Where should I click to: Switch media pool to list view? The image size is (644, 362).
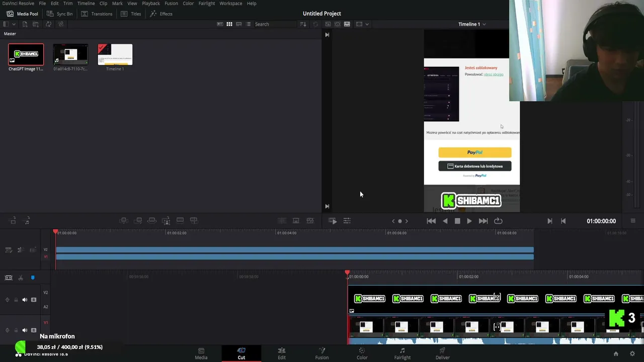coord(249,24)
